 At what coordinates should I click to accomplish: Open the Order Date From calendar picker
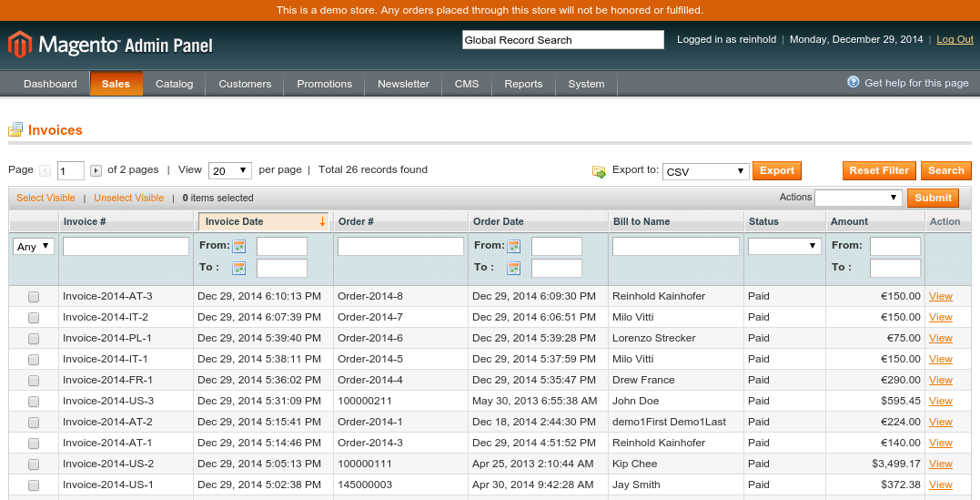(514, 246)
